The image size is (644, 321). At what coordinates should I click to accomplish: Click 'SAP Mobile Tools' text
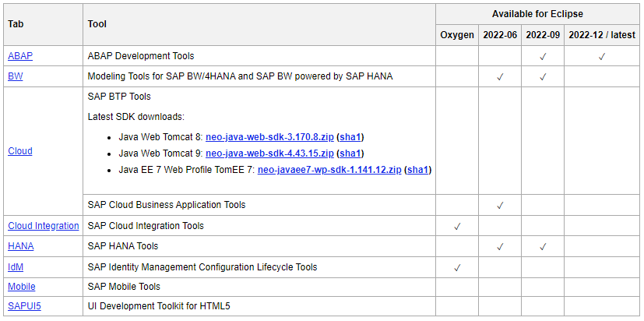click(x=124, y=287)
